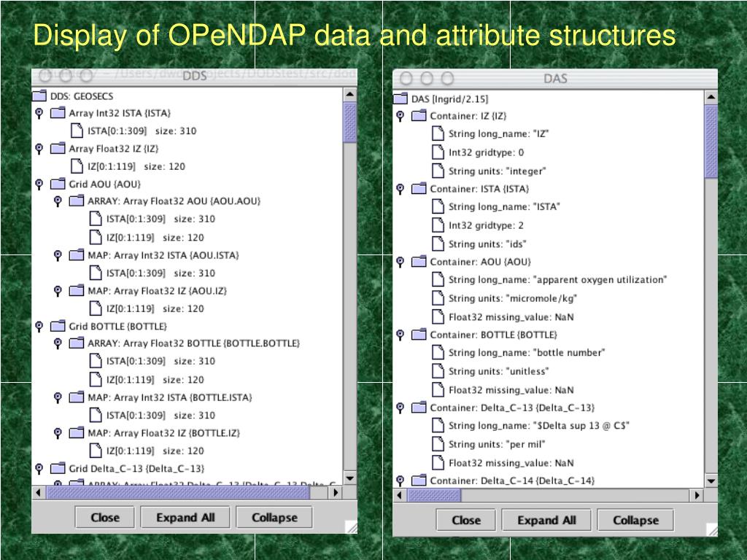Select IZ[0:1:119] under MAP: Array Float32 IZ {BOTTLE.IZ}

155,451
